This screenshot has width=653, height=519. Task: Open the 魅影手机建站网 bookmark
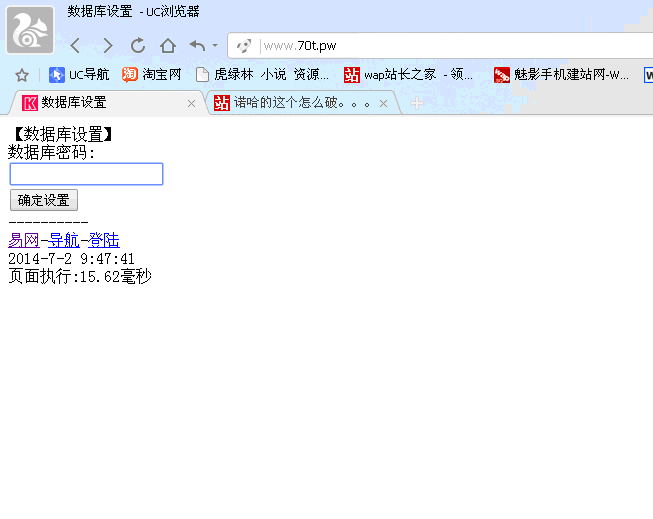pyautogui.click(x=561, y=75)
